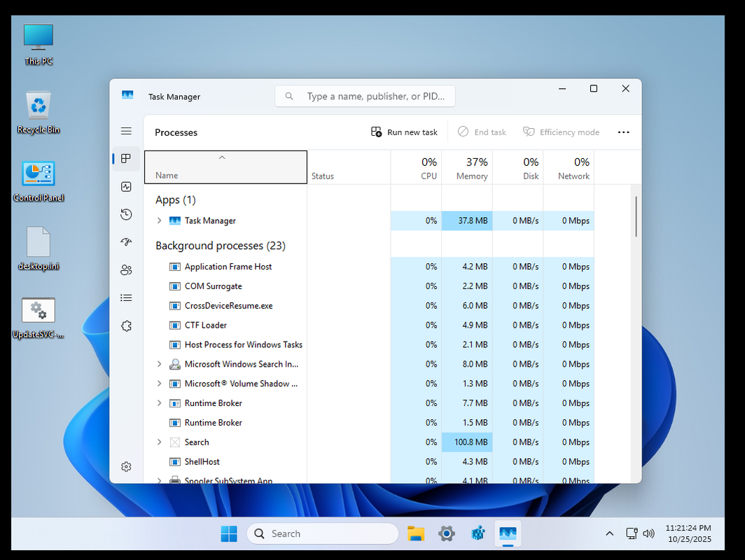Click the Search process icon
745x560 pixels.
pyautogui.click(x=175, y=442)
